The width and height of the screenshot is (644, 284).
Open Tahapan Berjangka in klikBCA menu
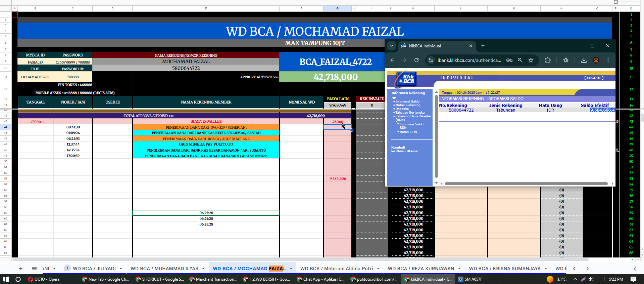click(410, 113)
